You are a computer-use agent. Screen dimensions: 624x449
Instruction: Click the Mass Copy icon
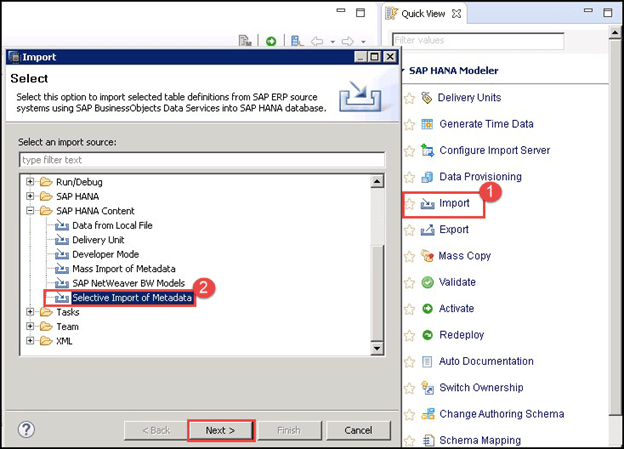(x=428, y=256)
